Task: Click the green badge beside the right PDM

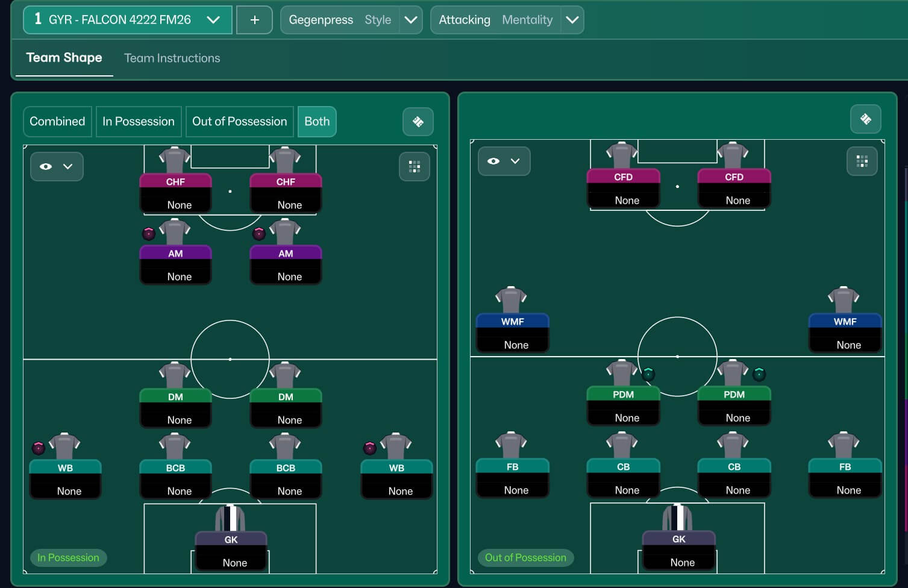Action: 759,375
